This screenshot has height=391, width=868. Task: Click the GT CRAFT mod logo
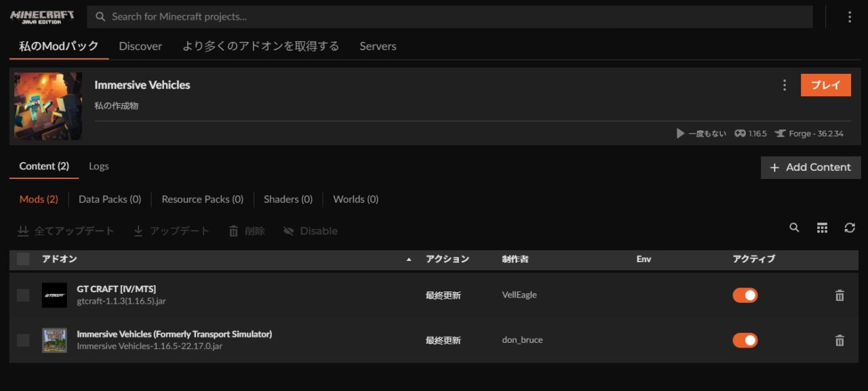click(54, 295)
